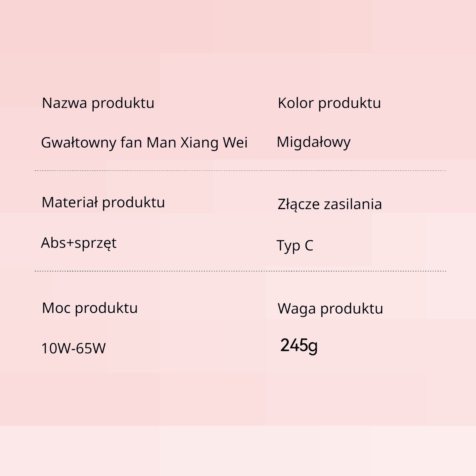Click the 'Materiał produktu' label
The width and height of the screenshot is (476, 476).
coord(103,203)
